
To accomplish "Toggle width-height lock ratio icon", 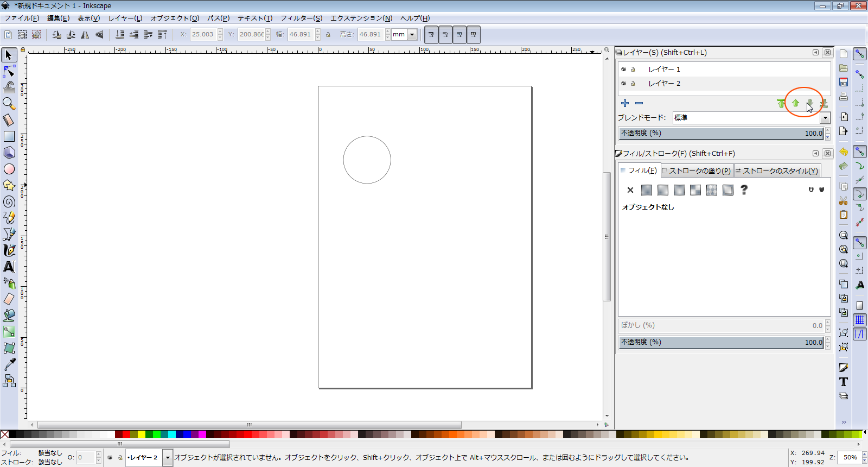I will (x=328, y=35).
